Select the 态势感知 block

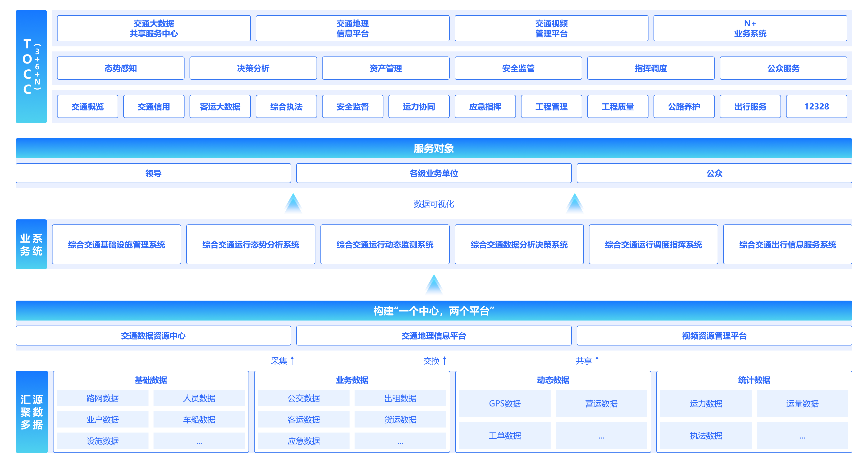tap(121, 68)
